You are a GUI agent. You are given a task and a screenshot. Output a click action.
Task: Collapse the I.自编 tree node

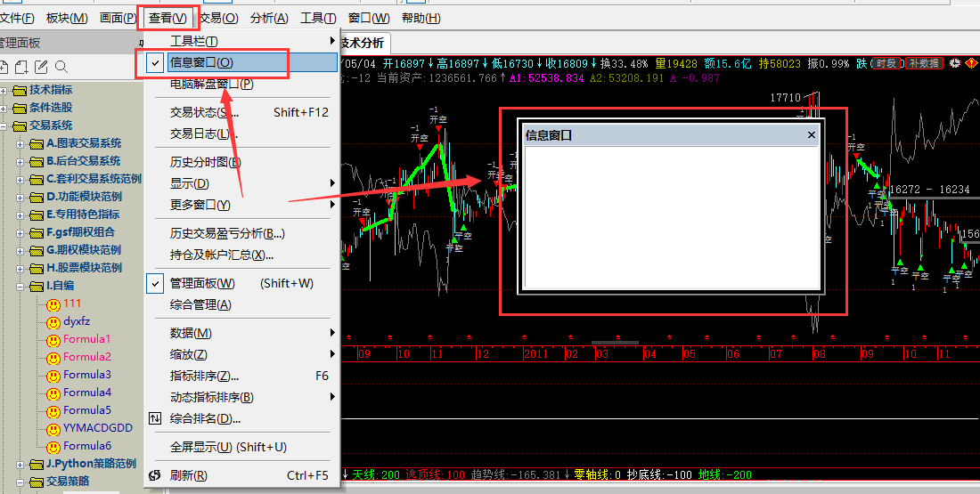[x=20, y=287]
